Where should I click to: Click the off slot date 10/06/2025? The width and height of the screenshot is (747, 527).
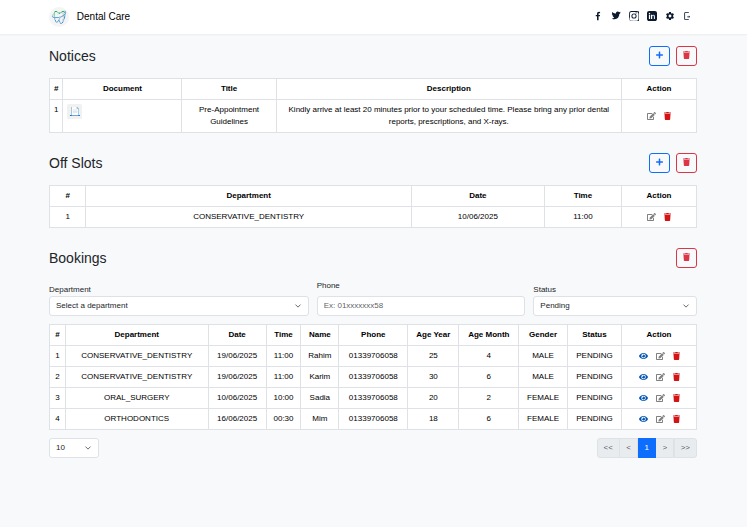click(477, 216)
